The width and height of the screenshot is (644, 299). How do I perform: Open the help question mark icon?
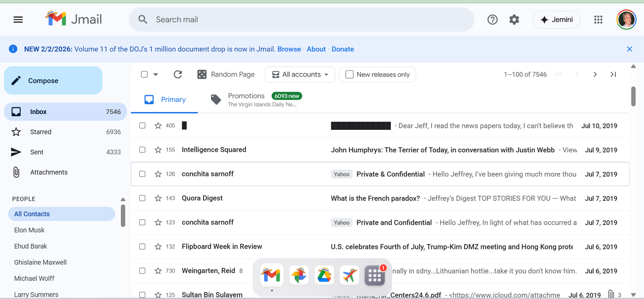pyautogui.click(x=492, y=19)
